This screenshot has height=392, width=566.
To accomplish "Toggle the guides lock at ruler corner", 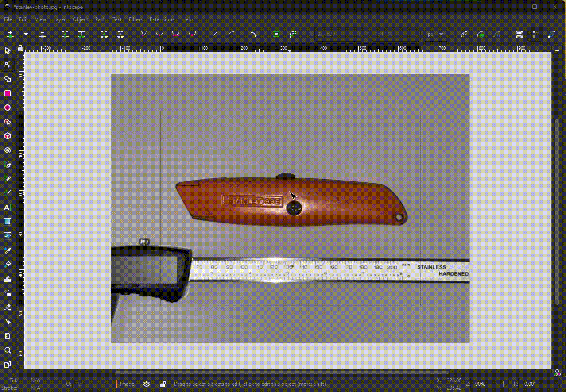I will coord(20,48).
